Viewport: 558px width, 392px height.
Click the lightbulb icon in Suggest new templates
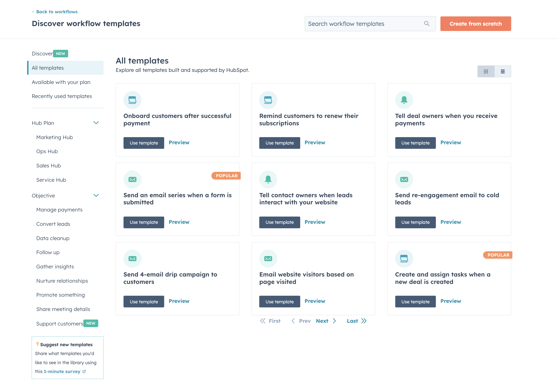(37, 344)
